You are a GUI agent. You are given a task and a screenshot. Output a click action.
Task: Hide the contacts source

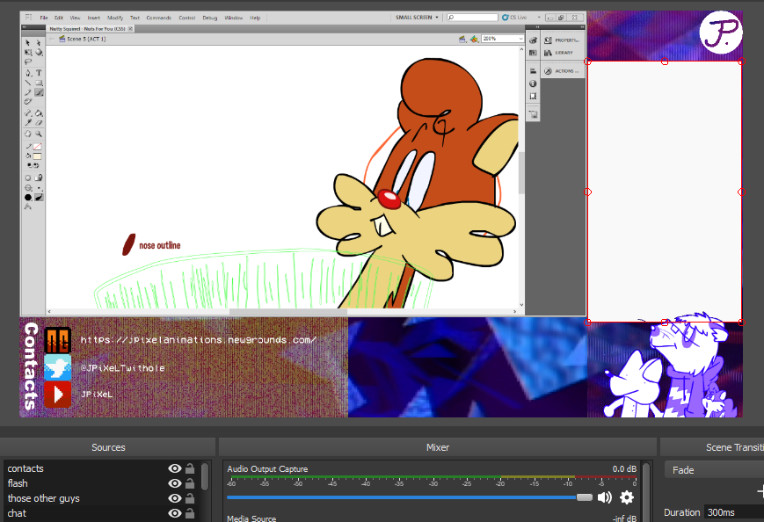pyautogui.click(x=174, y=468)
